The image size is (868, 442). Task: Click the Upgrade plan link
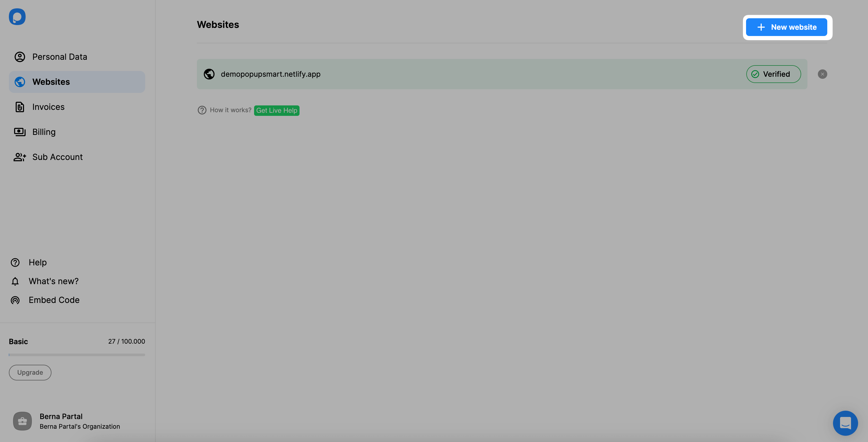[30, 372]
